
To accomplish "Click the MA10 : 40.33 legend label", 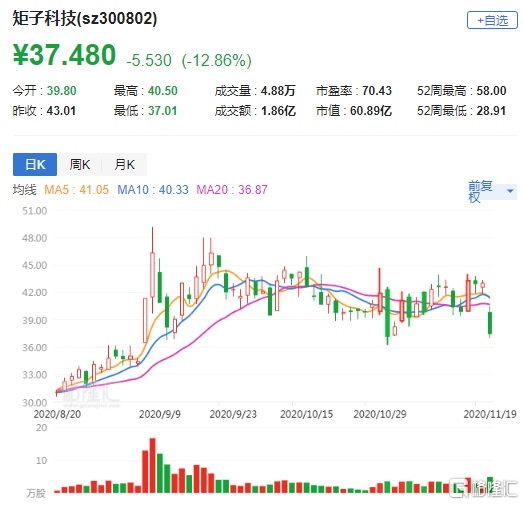I will tap(153, 190).
